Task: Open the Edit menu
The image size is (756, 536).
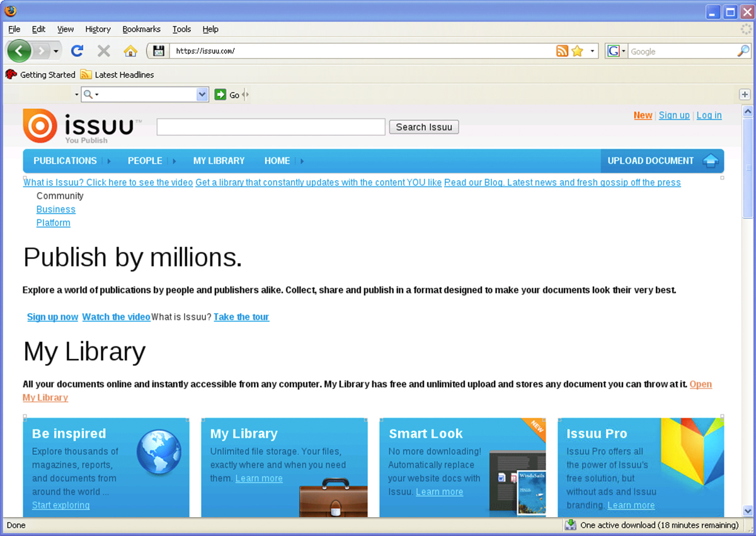Action: point(38,29)
